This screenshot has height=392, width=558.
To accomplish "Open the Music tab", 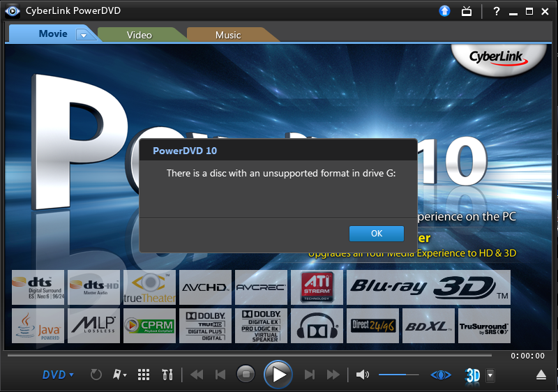I will (x=228, y=35).
